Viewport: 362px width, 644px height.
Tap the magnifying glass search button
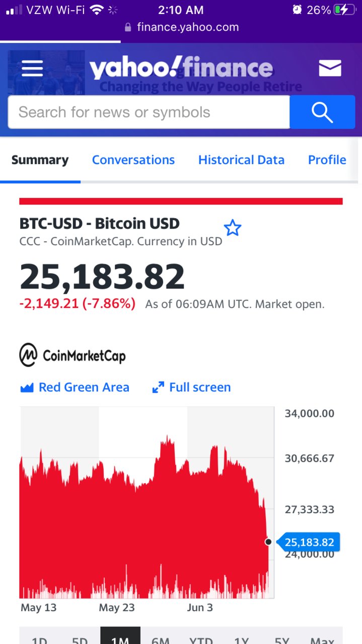(322, 112)
